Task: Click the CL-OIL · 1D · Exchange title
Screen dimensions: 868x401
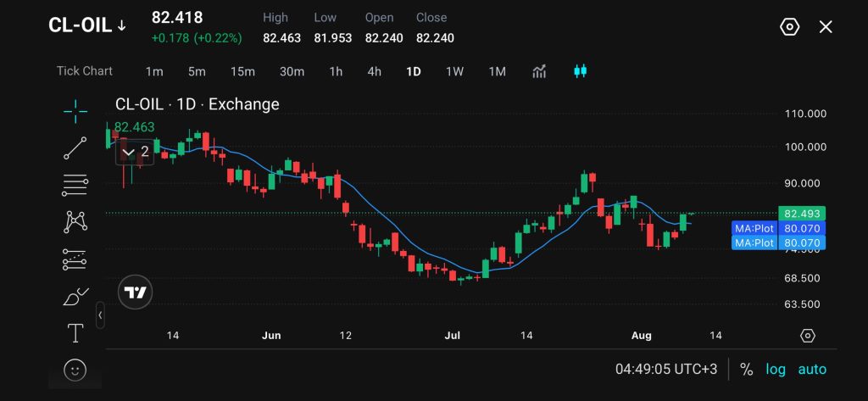Action: click(x=197, y=104)
